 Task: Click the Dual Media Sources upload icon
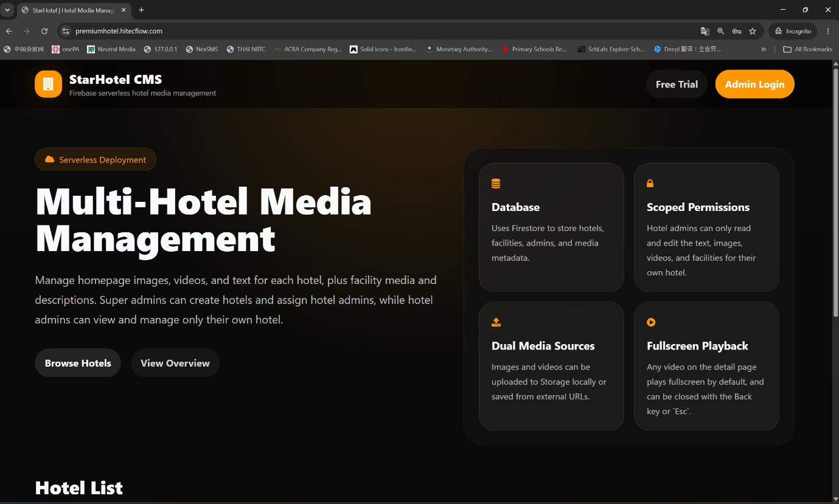click(x=496, y=322)
